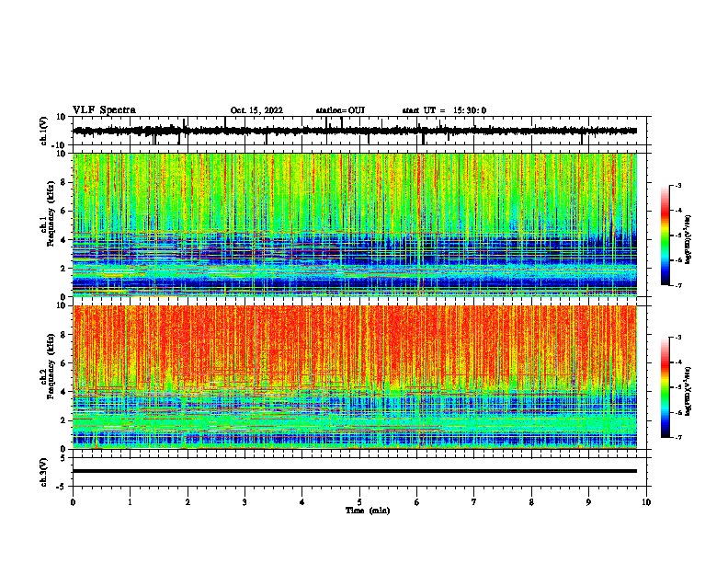Click the "ch.1(V)" waveform axis label
This screenshot has height=563, width=728.
click(x=44, y=131)
